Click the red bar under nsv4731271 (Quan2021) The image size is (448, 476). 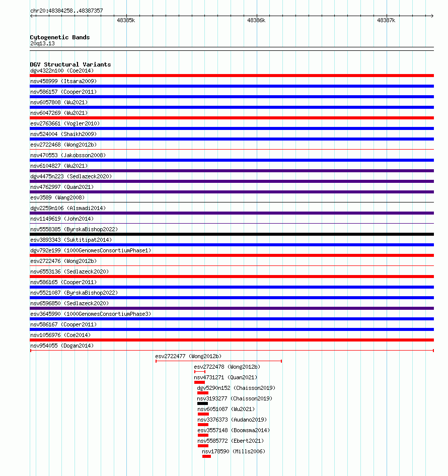point(199,382)
